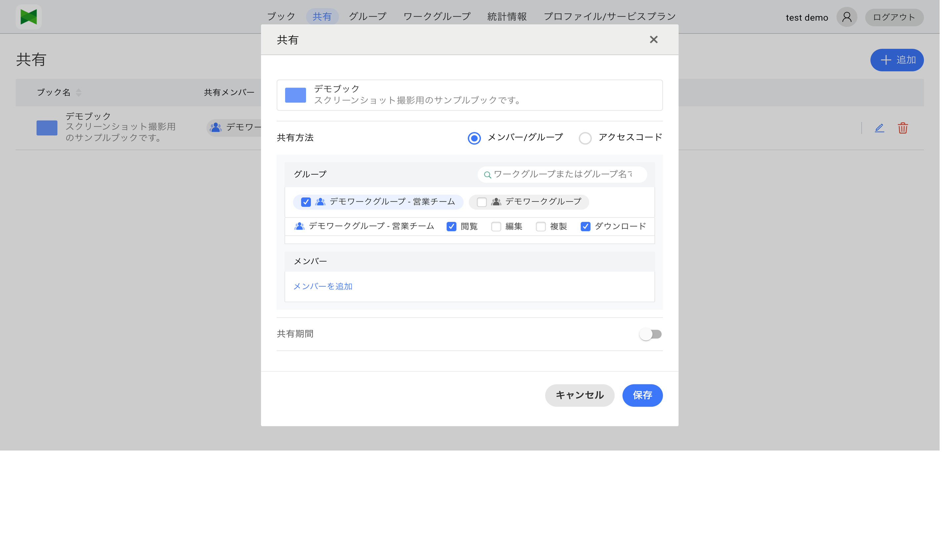Uncheck デモワークグループ - 営業チーム group checkbox
The image size is (952, 560).
[x=306, y=202]
